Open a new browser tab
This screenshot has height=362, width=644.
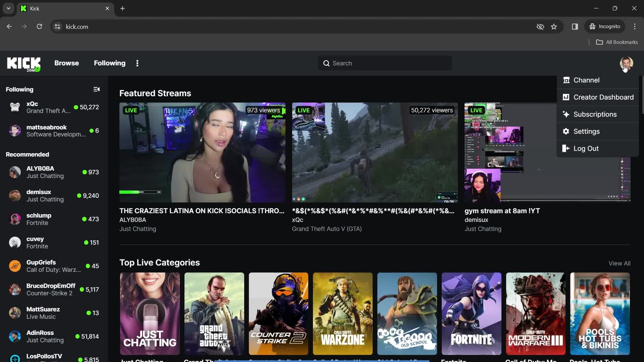click(122, 8)
